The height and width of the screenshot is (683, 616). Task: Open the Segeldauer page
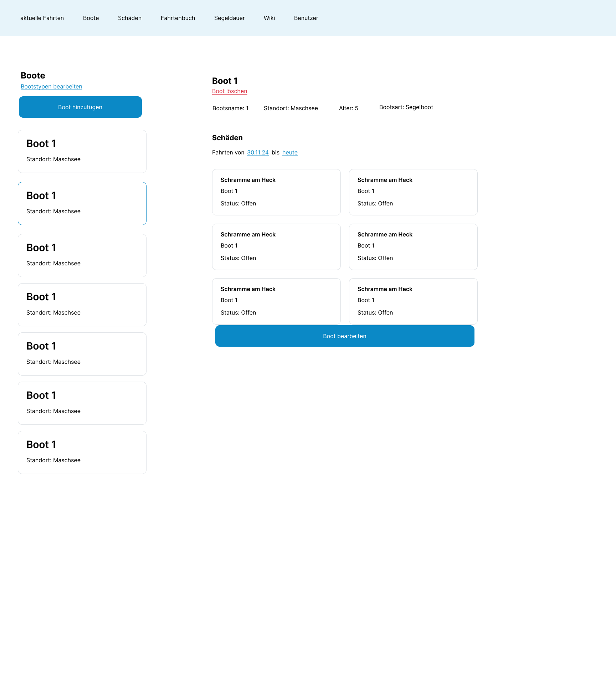coord(230,18)
